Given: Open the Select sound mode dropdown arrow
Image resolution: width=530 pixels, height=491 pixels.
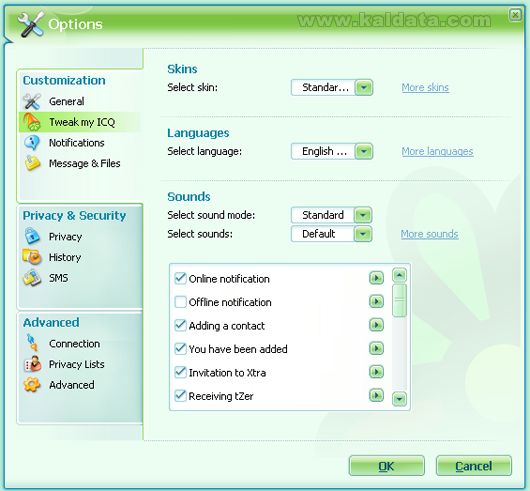Looking at the screenshot, I should coord(363,215).
